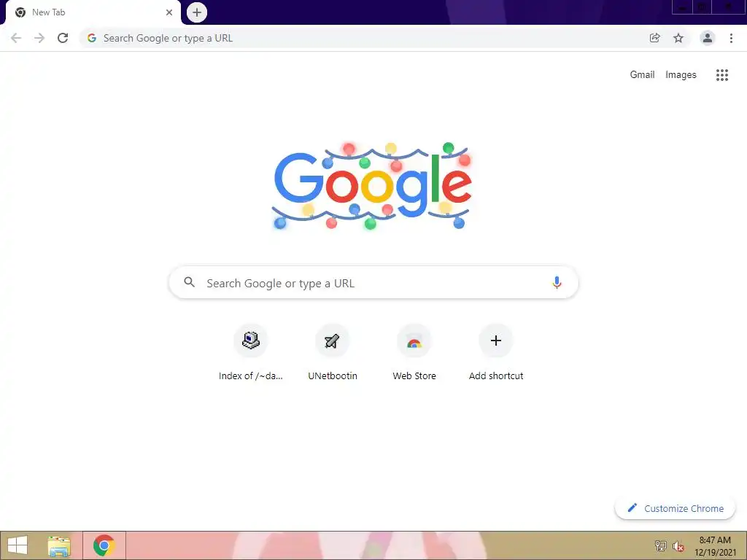The height and width of the screenshot is (560, 747).
Task: Click the muted volume tray icon
Action: point(678,545)
